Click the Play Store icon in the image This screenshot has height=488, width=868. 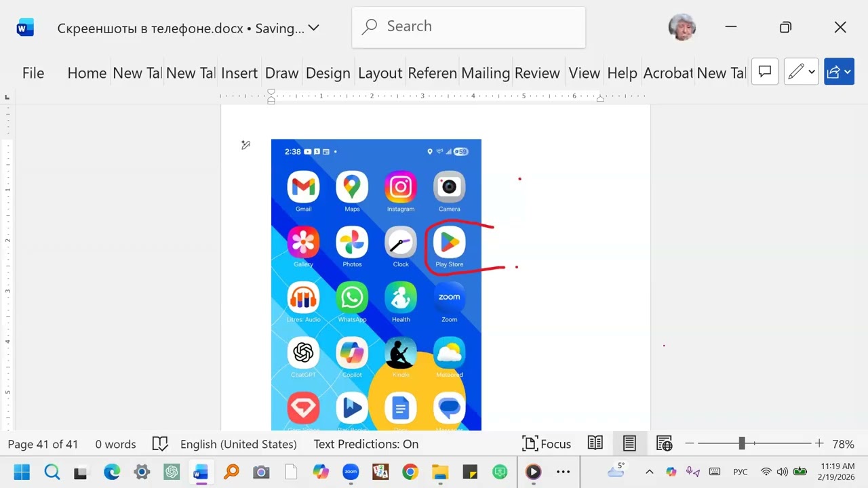pyautogui.click(x=450, y=242)
